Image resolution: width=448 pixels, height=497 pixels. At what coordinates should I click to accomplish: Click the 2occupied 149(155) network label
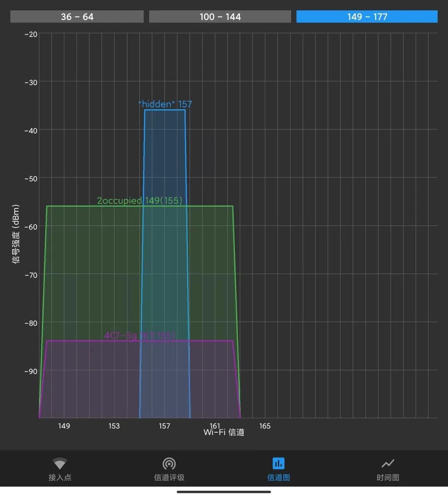point(140,201)
